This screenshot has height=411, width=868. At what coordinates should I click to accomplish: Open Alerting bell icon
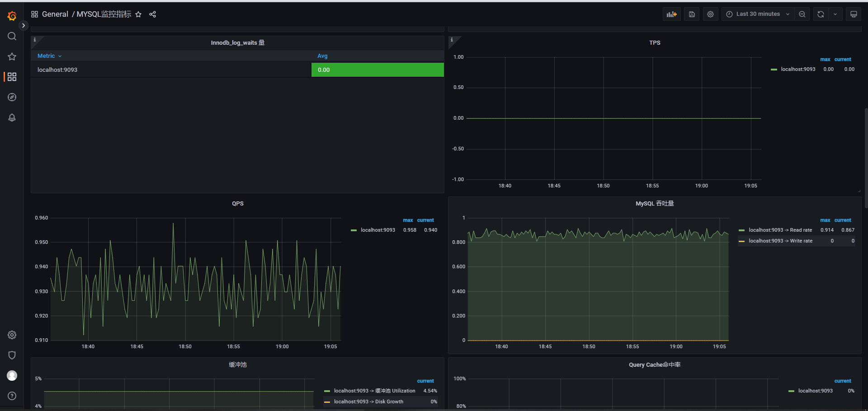[x=12, y=117]
